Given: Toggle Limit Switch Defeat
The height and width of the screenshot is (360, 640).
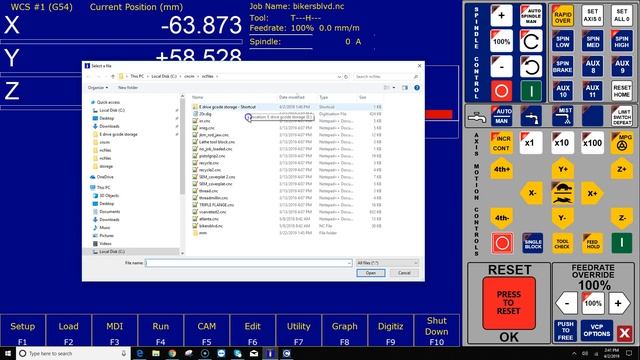Looking at the screenshot, I should click(x=622, y=116).
